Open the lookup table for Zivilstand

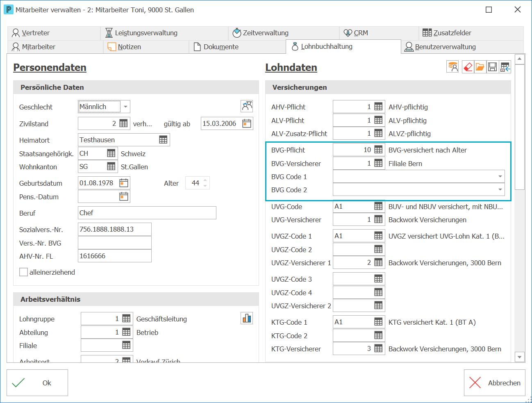(x=123, y=123)
